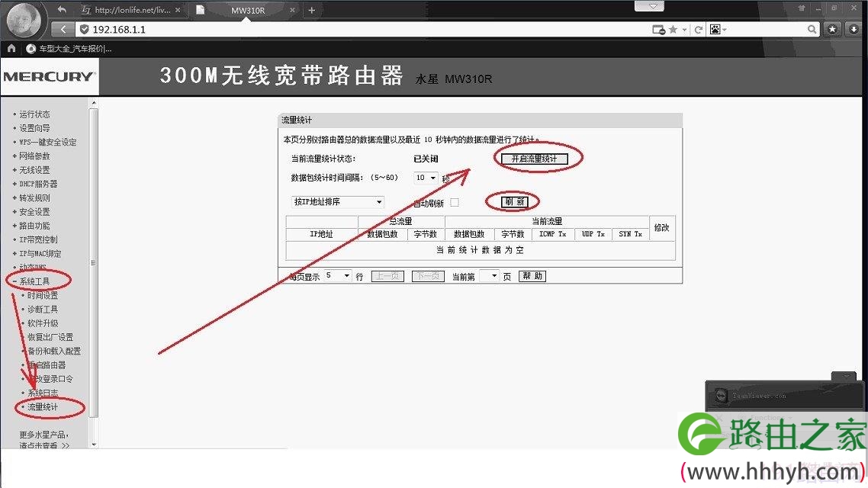Open the 当前第 page number dropdown
The image size is (868, 488).
[x=489, y=275]
